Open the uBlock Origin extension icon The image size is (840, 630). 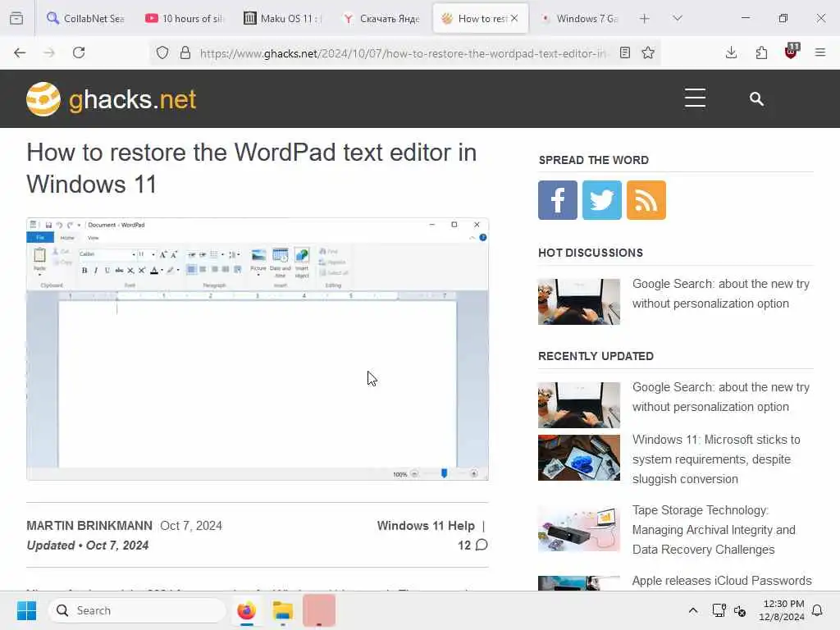[x=792, y=52]
